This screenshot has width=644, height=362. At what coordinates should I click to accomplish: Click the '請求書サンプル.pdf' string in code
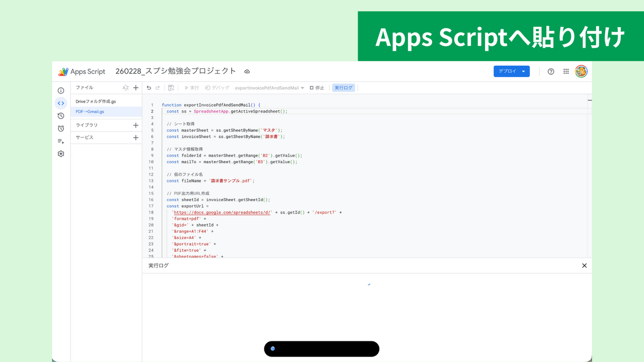230,181
